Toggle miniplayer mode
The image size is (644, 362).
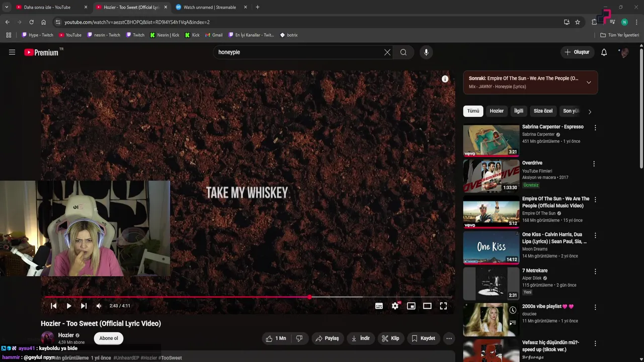(x=411, y=306)
